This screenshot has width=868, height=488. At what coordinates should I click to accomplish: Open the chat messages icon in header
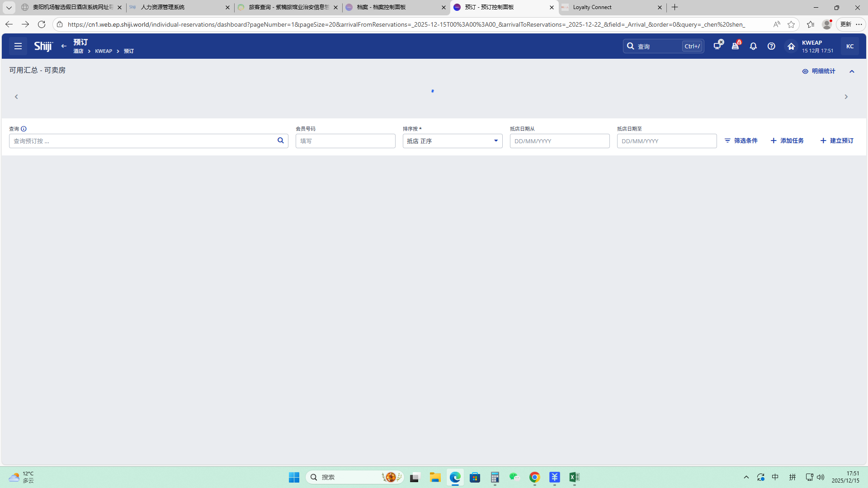point(717,46)
